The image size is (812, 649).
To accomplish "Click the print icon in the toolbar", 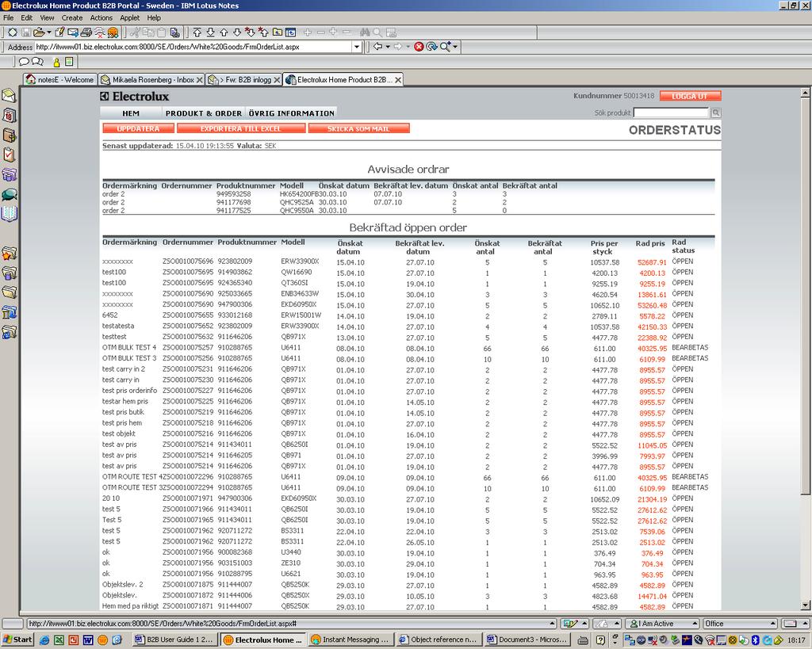I will [86, 32].
